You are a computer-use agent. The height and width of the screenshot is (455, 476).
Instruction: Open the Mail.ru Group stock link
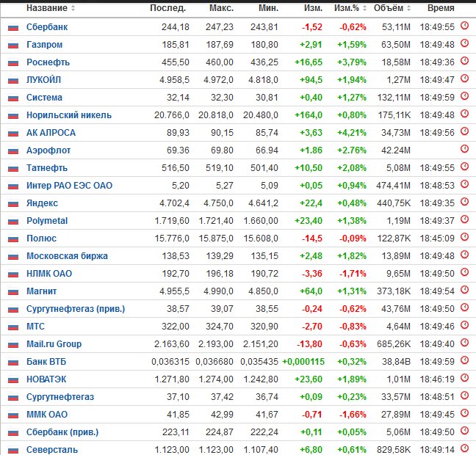(54, 344)
